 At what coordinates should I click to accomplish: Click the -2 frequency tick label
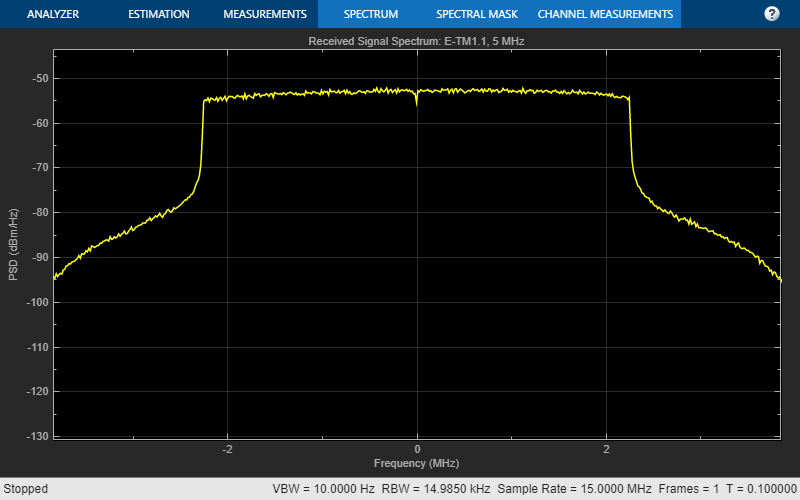click(x=227, y=449)
